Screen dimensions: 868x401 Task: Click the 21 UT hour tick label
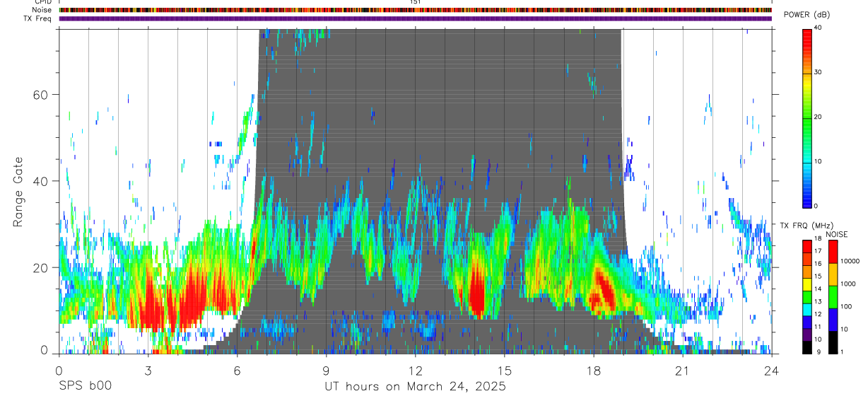tap(683, 371)
